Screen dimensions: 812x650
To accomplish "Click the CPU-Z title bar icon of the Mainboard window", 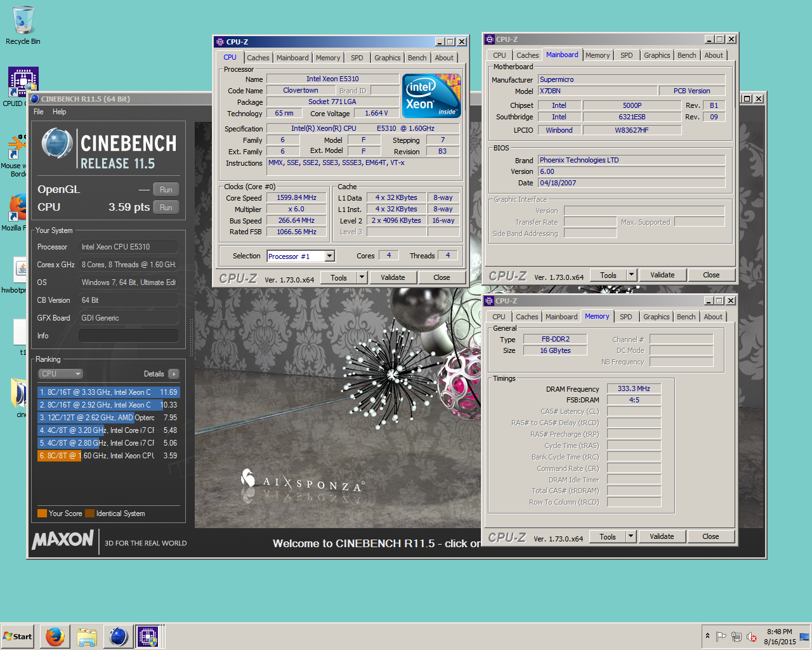I will pyautogui.click(x=489, y=39).
